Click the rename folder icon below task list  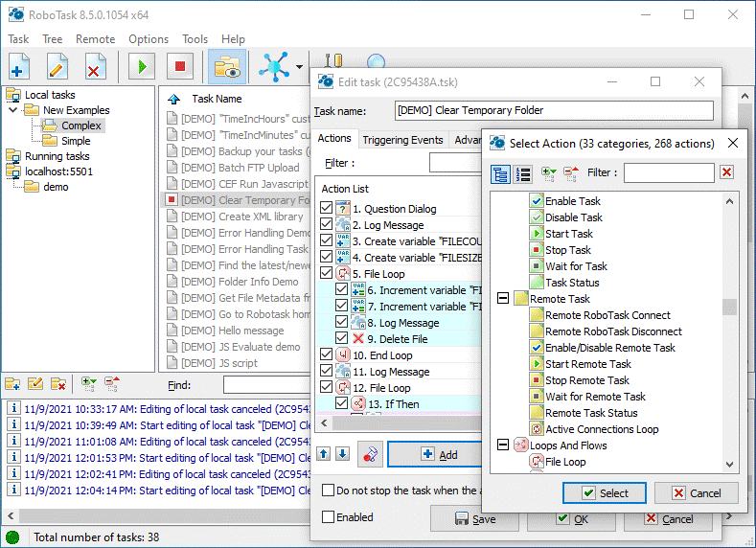coord(35,384)
